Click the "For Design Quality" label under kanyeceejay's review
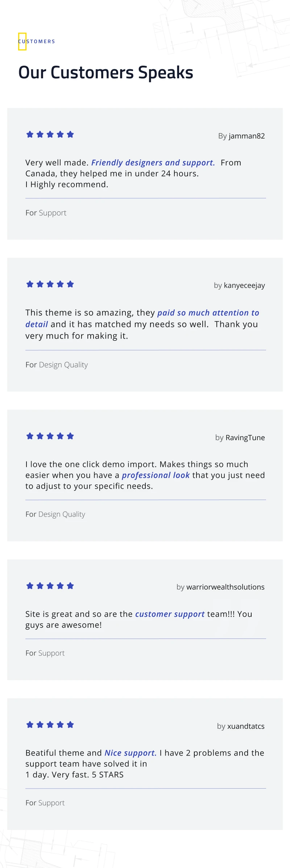290x868 pixels. [x=57, y=365]
